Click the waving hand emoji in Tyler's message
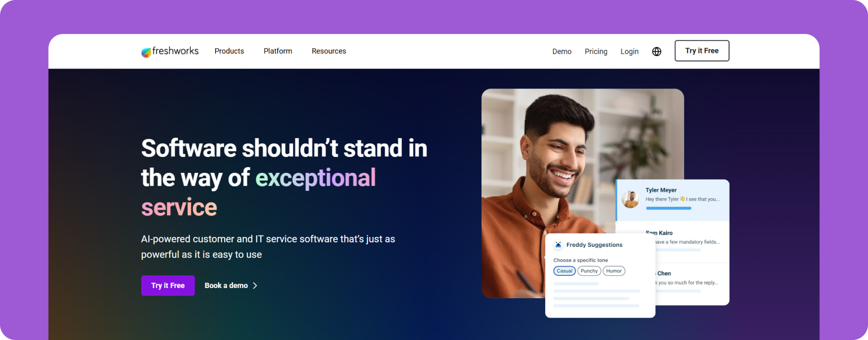868x340 pixels. pyautogui.click(x=682, y=199)
